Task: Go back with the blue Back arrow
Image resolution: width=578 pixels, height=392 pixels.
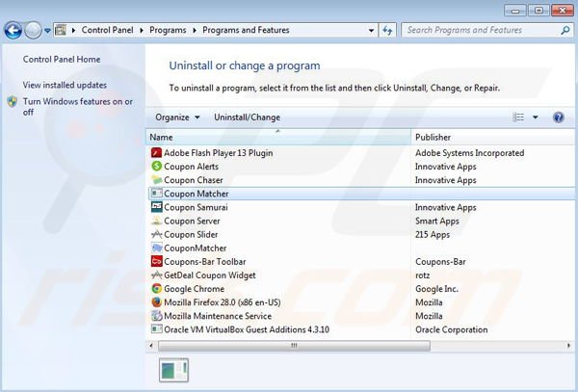Action: [x=13, y=30]
